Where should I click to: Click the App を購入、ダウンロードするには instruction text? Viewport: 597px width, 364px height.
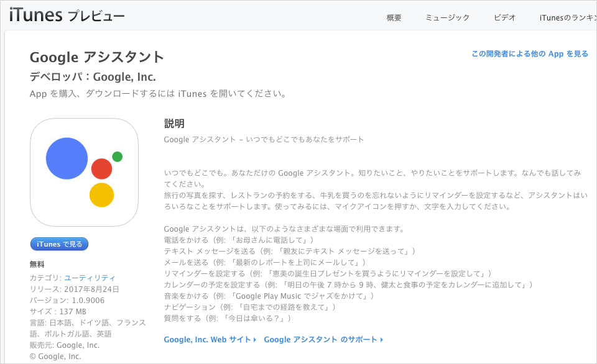point(159,94)
